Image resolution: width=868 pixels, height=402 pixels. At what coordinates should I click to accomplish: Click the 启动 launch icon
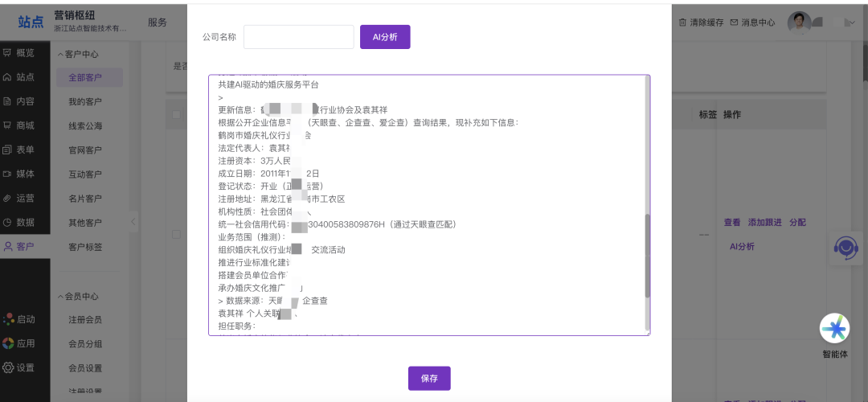8,319
